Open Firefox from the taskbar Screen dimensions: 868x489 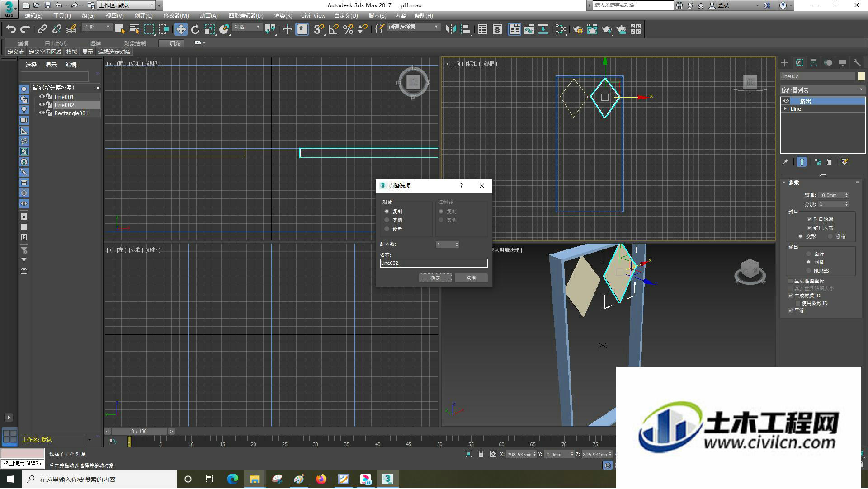pos(321,479)
